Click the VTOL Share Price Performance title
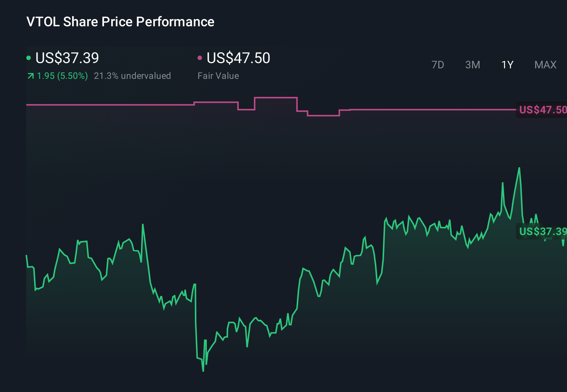 [x=120, y=22]
